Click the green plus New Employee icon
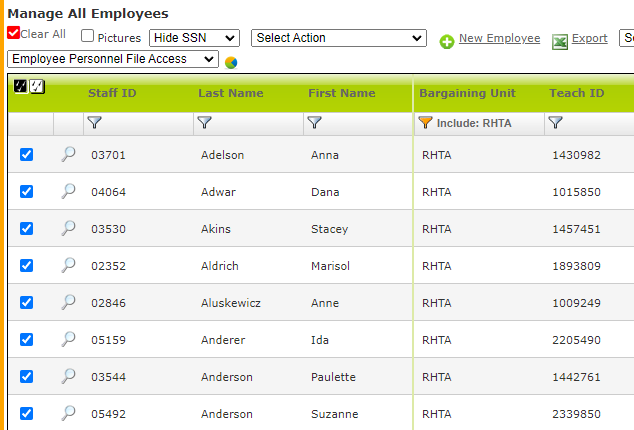 [447, 41]
